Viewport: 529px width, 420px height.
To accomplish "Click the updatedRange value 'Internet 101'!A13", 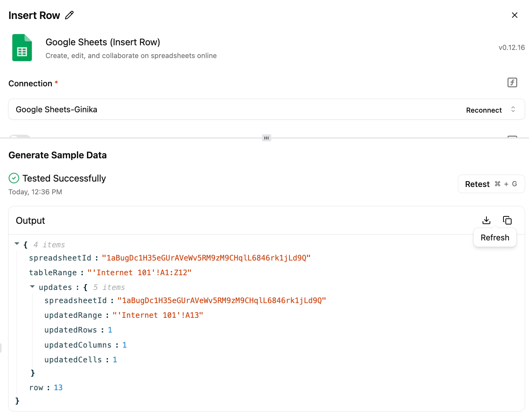I will 158,315.
